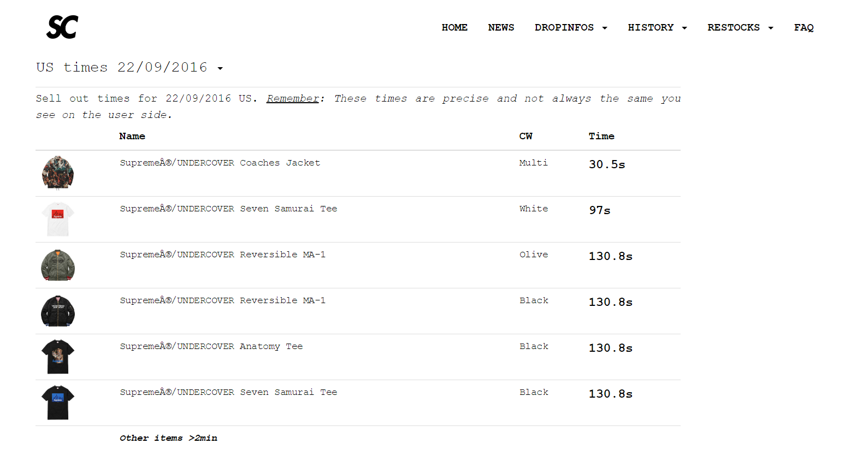Open the white Seven Samurai Tee image
Screen dimensions: 868x467
pos(58,219)
